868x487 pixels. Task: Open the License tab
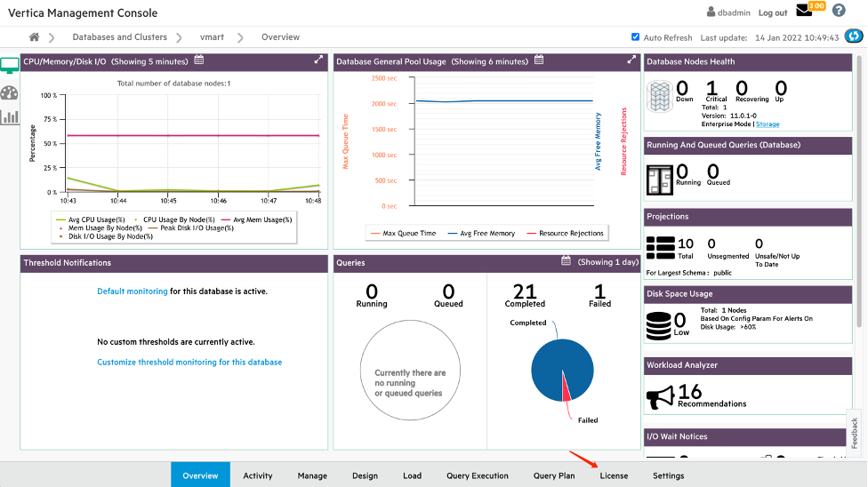pos(614,475)
